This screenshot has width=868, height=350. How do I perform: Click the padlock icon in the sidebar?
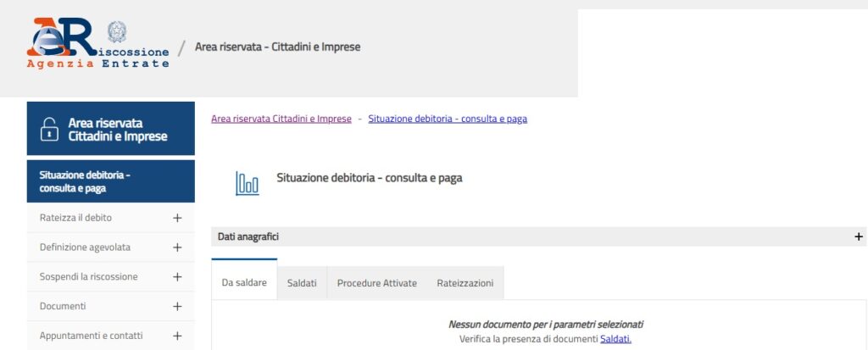[49, 130]
